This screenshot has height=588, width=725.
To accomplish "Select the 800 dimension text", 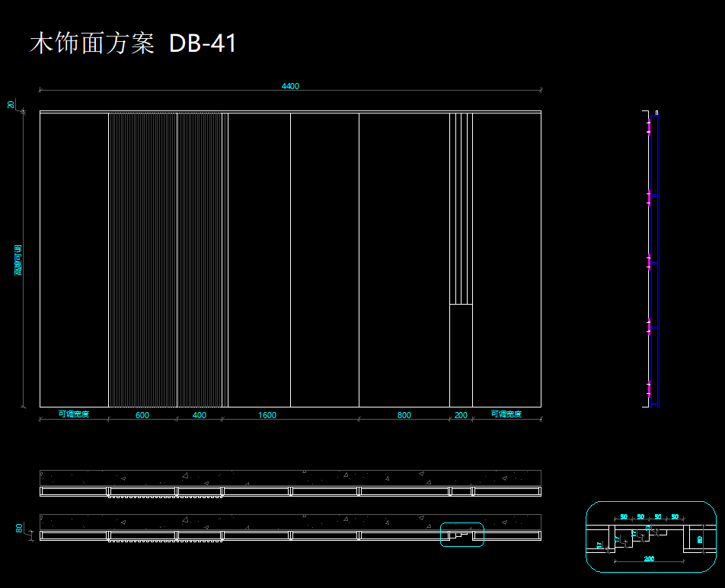I will [x=404, y=415].
